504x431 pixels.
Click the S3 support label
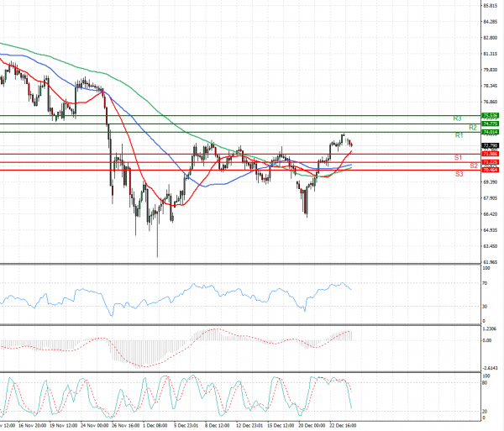pos(459,174)
